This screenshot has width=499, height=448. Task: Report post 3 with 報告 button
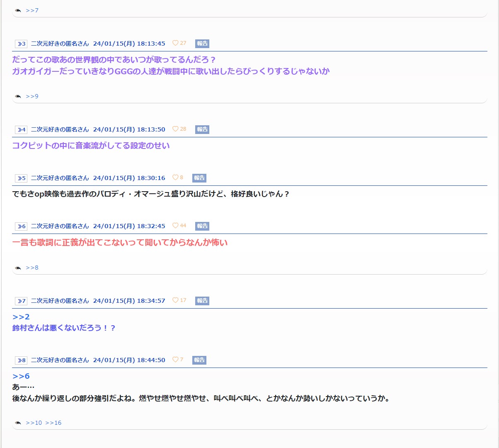tap(202, 44)
